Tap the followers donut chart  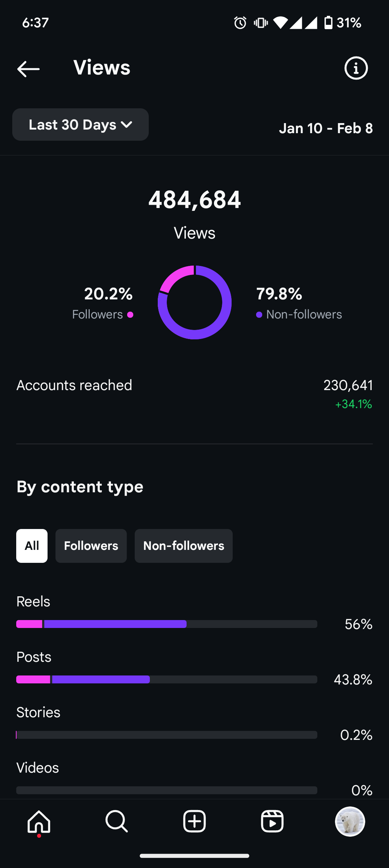point(194,302)
